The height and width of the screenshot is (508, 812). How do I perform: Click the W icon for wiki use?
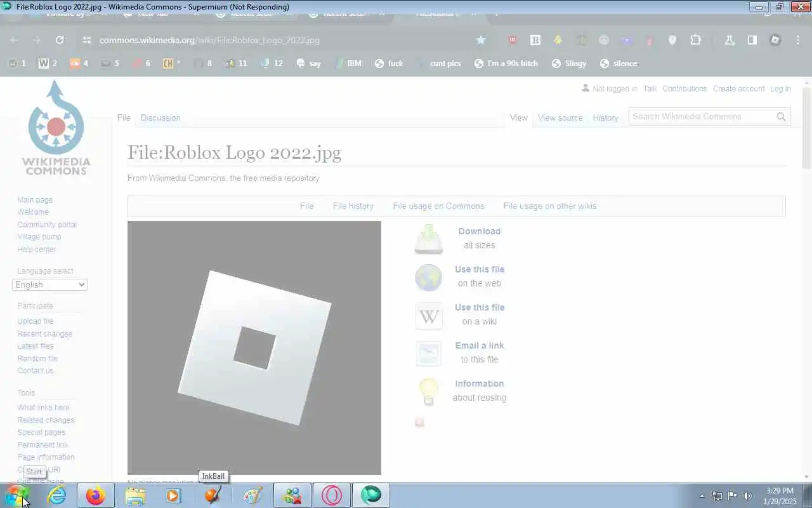pos(429,316)
